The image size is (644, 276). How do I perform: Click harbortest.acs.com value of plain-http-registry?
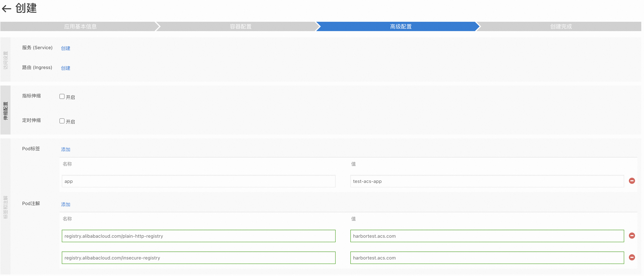tap(487, 236)
